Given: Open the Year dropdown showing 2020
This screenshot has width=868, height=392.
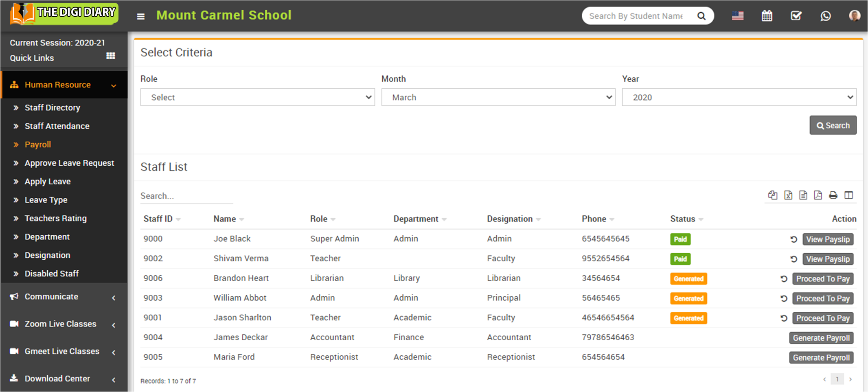Looking at the screenshot, I should pyautogui.click(x=739, y=97).
